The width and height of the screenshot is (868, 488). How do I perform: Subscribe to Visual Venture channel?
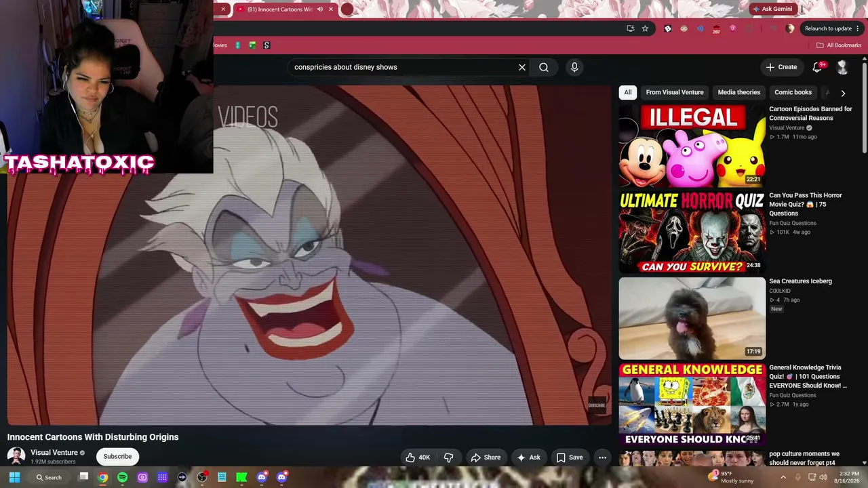[x=117, y=456]
